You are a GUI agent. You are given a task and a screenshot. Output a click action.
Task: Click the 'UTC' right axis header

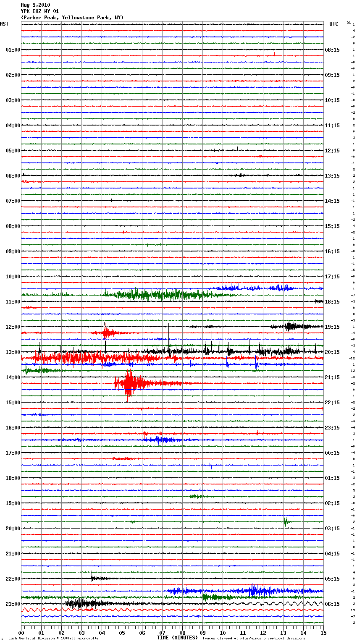click(x=334, y=24)
